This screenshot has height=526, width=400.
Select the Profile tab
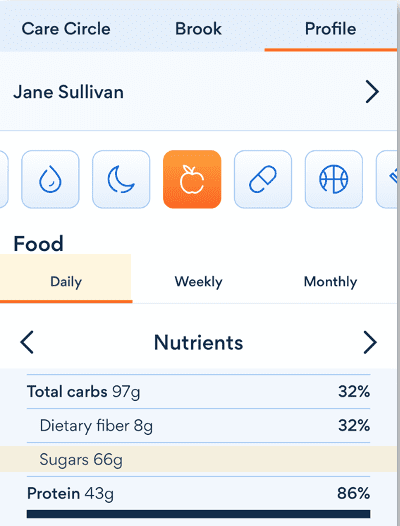331,29
